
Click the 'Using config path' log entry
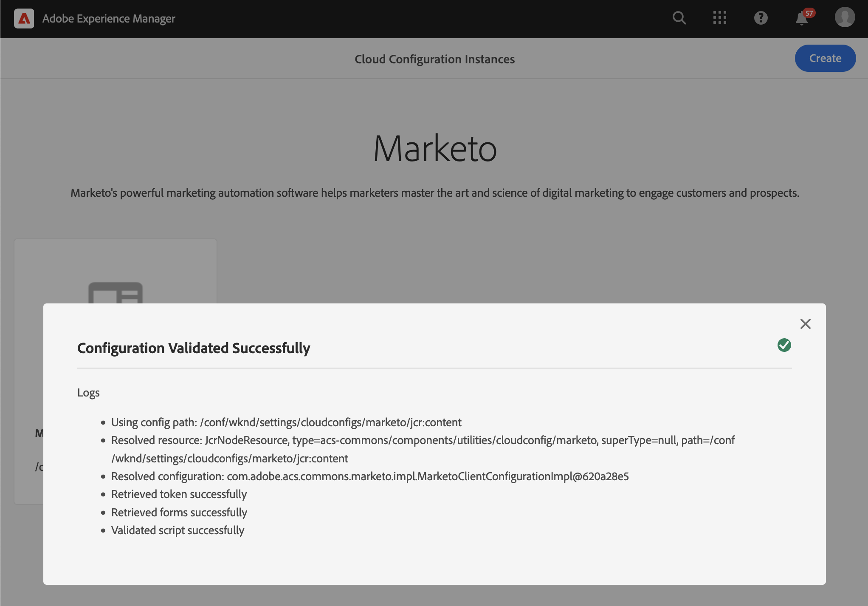coord(286,422)
